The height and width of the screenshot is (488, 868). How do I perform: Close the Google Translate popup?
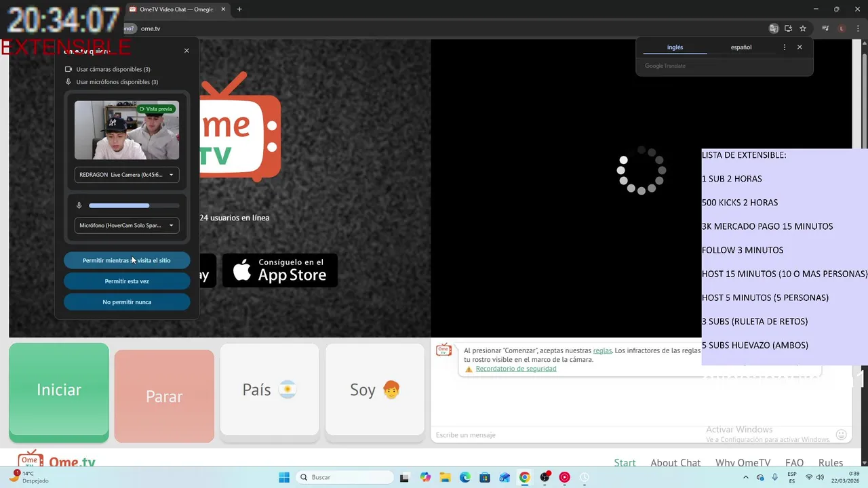point(800,47)
